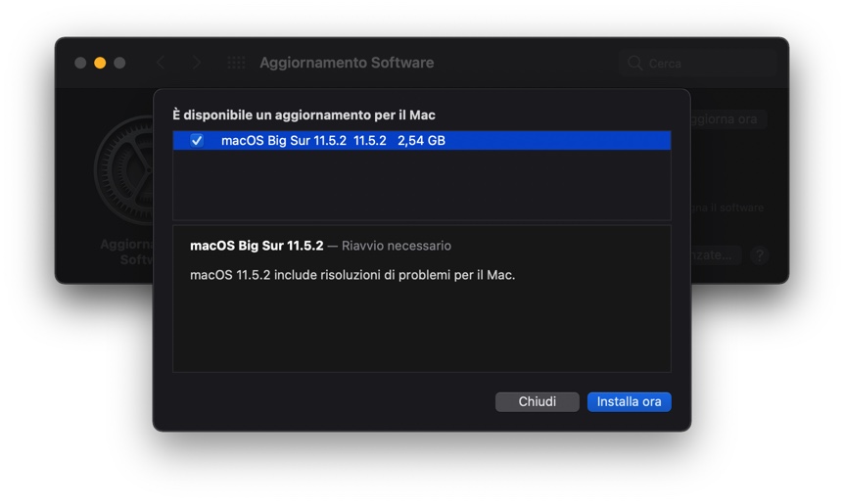The height and width of the screenshot is (504, 844).
Task: Click the Riavvio necessario label
Action: pos(397,246)
